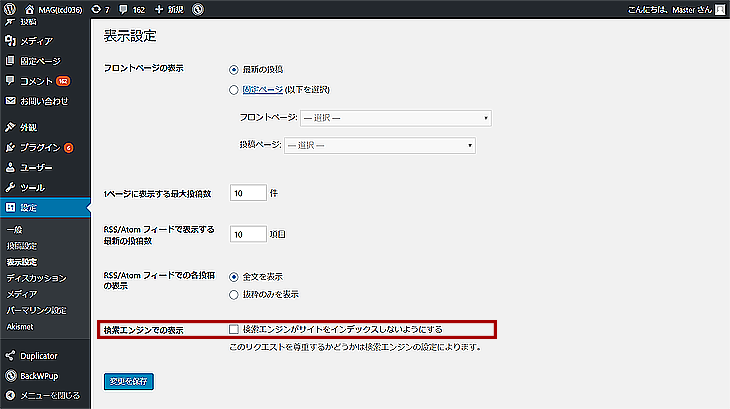Open the updates icon showing 7
This screenshot has width=730, height=409.
(100, 9)
